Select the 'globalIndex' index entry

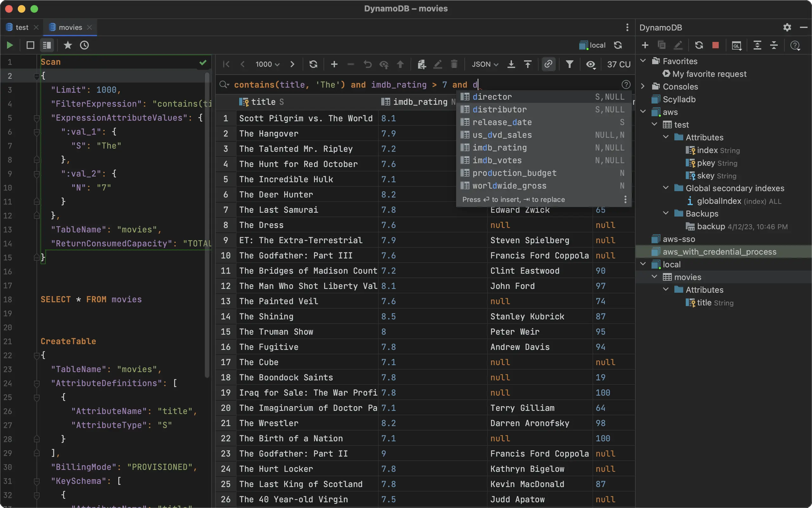(x=719, y=201)
